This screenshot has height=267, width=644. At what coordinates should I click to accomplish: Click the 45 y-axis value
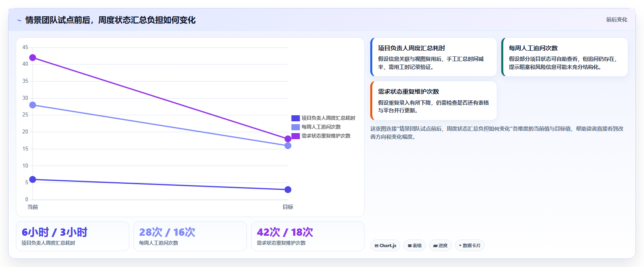click(25, 47)
